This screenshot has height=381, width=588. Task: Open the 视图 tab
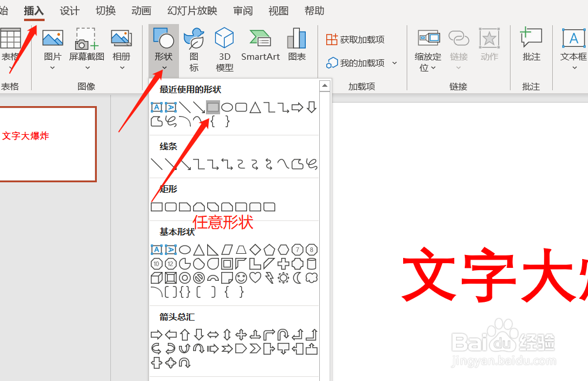(278, 11)
